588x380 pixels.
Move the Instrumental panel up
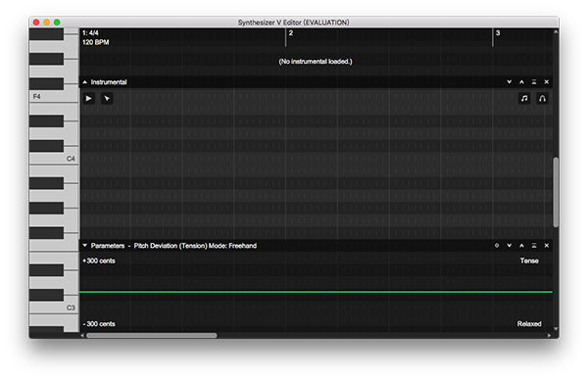[521, 81]
